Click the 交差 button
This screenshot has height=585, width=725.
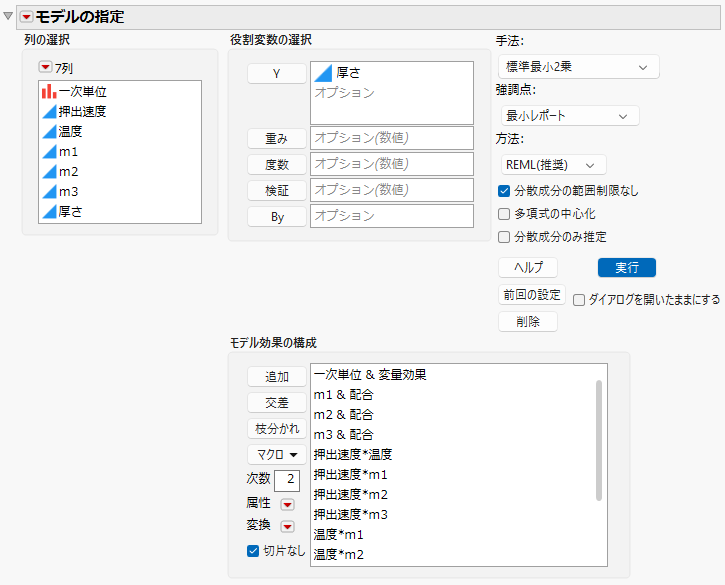pyautogui.click(x=277, y=403)
